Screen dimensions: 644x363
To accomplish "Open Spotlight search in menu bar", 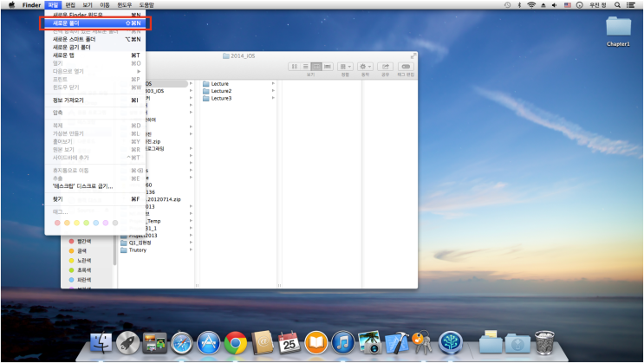I will 617,5.
